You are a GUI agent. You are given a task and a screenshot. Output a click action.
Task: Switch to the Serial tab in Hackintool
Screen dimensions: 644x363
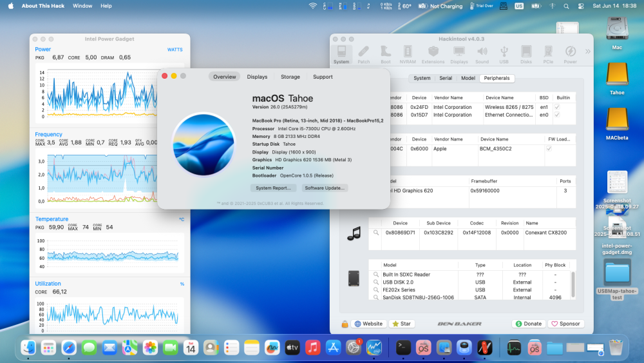click(446, 78)
